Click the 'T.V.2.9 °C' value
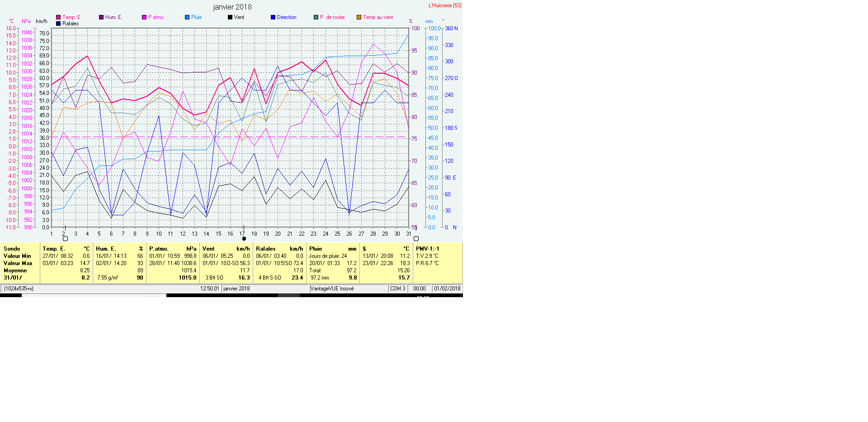Image resolution: width=868 pixels, height=422 pixels. 427,256
